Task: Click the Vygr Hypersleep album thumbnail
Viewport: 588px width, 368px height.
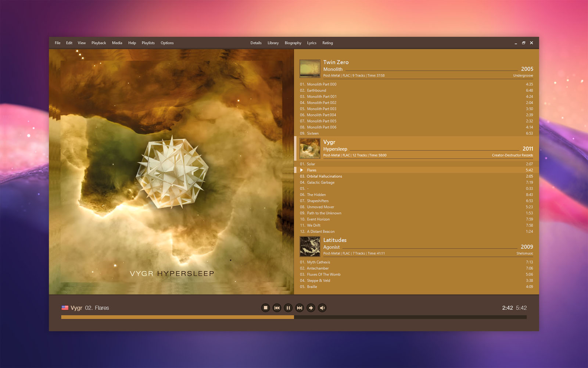Action: click(x=310, y=148)
